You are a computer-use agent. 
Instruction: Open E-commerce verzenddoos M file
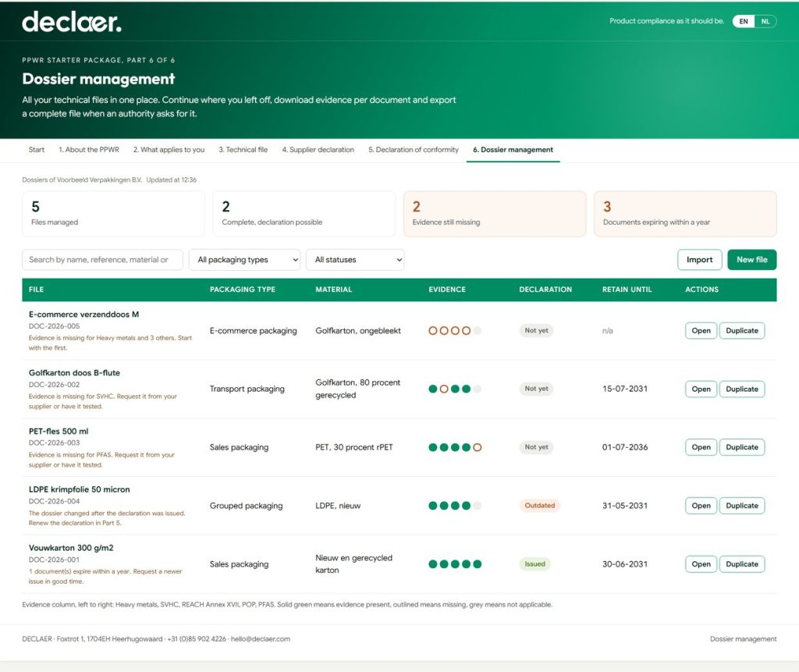pos(701,330)
